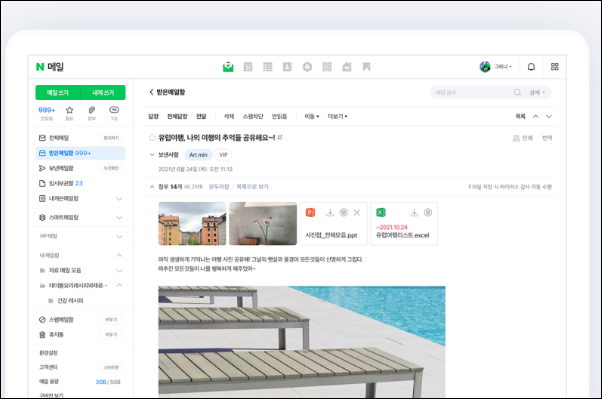Open the apps grid icon at top right
This screenshot has height=399, width=602.
pos(554,67)
